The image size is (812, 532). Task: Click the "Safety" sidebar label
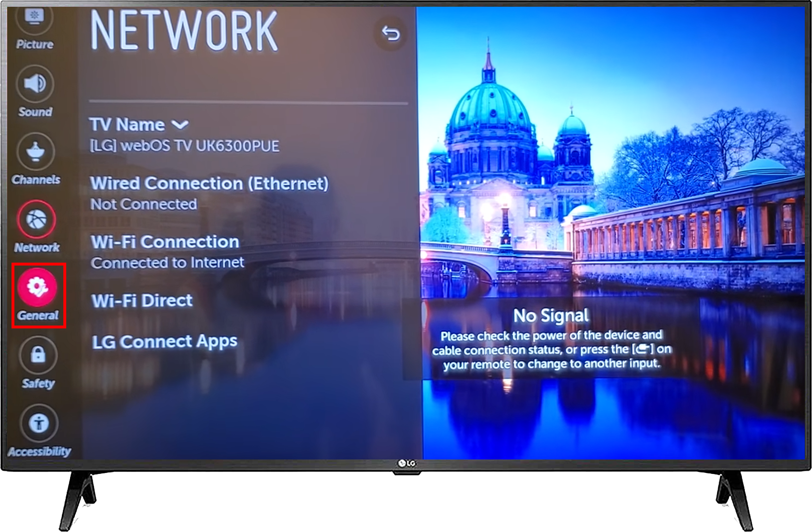(x=38, y=383)
